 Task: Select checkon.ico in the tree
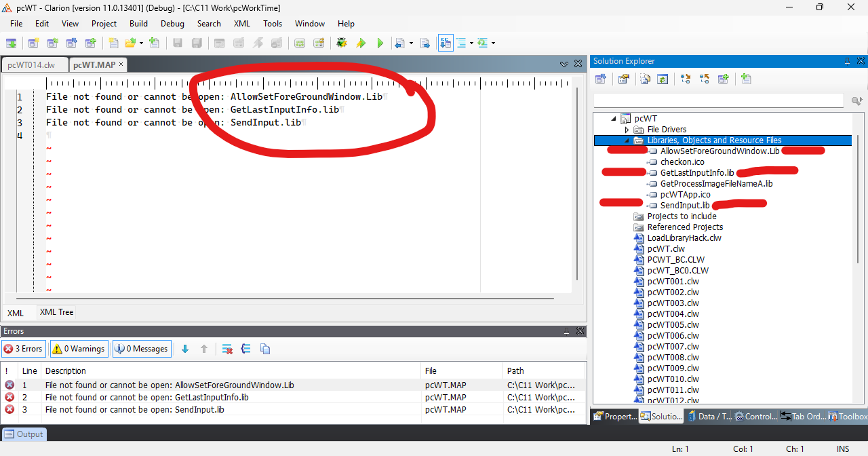point(681,161)
